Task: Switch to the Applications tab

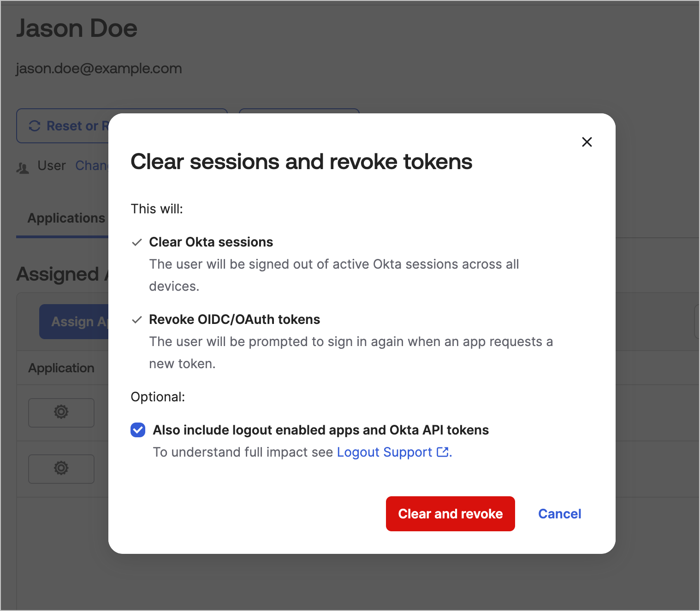Action: click(66, 217)
